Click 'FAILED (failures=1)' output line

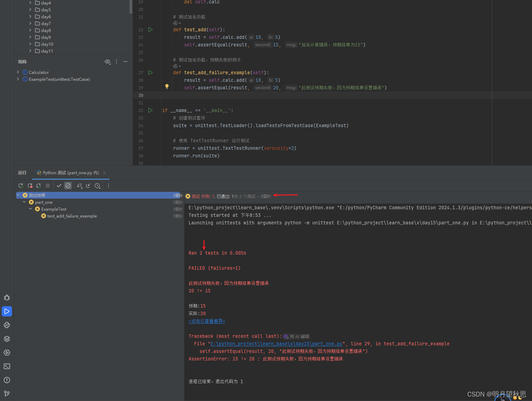[215, 268]
